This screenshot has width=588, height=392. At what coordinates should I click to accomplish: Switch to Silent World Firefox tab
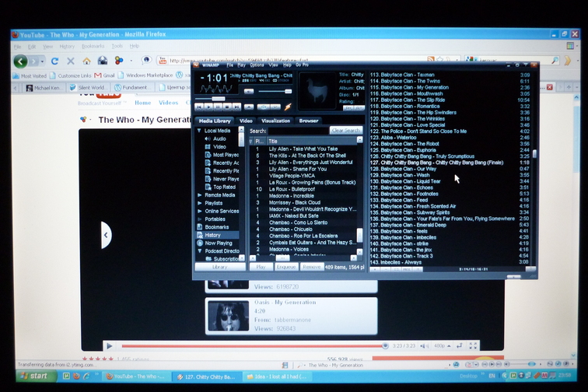90,88
